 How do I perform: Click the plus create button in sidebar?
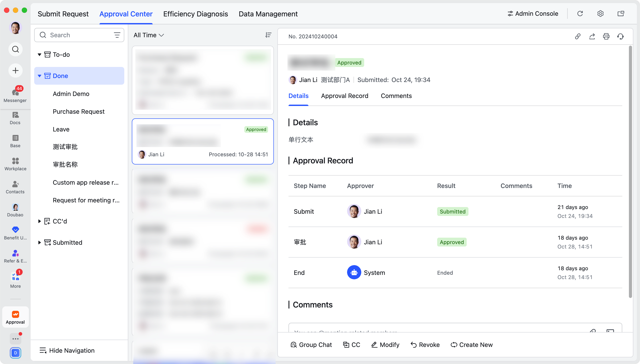pos(16,70)
